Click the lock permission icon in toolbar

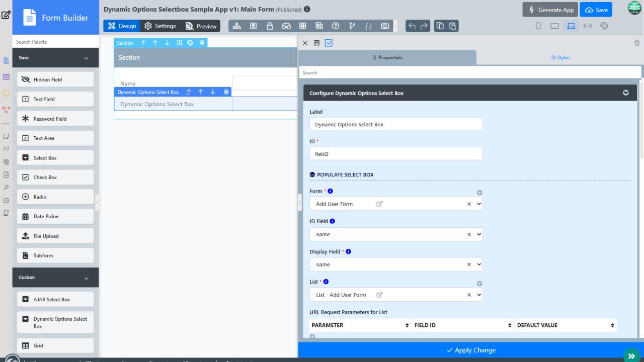tap(270, 26)
